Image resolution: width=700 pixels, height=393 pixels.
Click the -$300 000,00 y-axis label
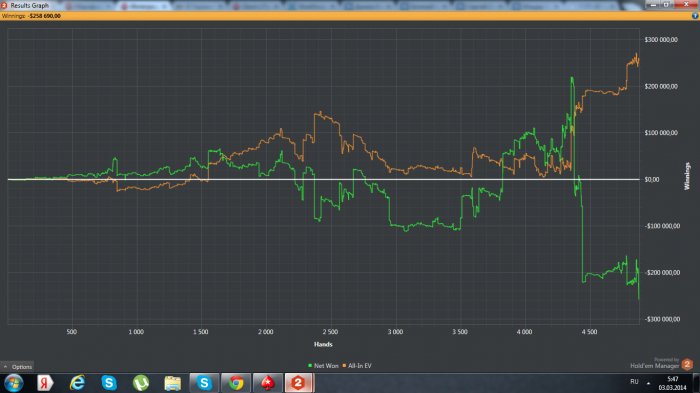point(662,319)
